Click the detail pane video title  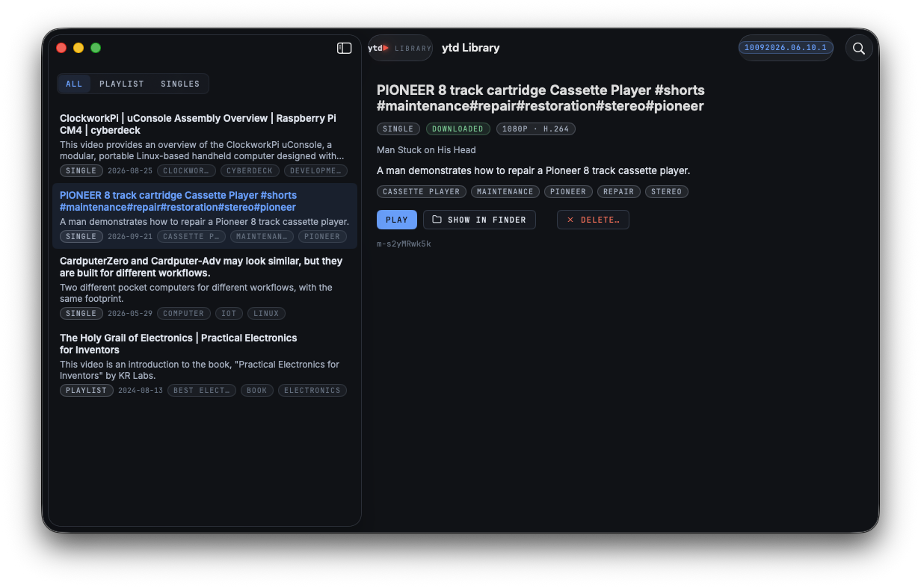point(540,98)
